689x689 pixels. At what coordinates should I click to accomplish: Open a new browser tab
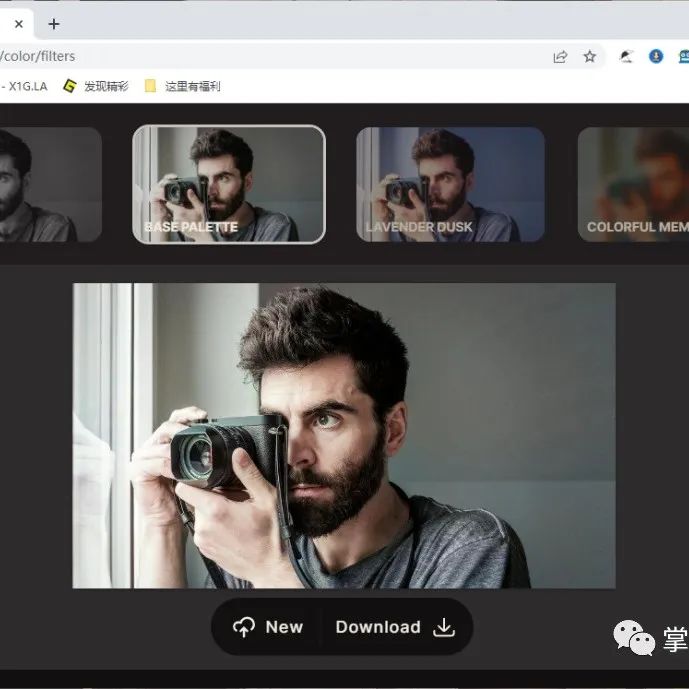(54, 24)
